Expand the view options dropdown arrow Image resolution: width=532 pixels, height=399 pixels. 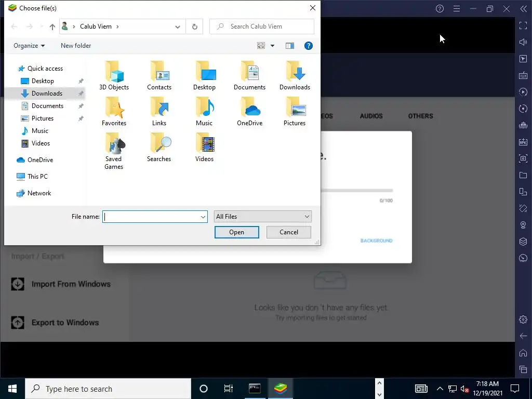pyautogui.click(x=272, y=46)
